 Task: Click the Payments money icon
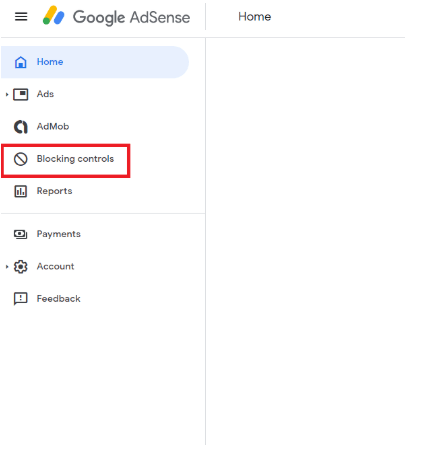21,234
